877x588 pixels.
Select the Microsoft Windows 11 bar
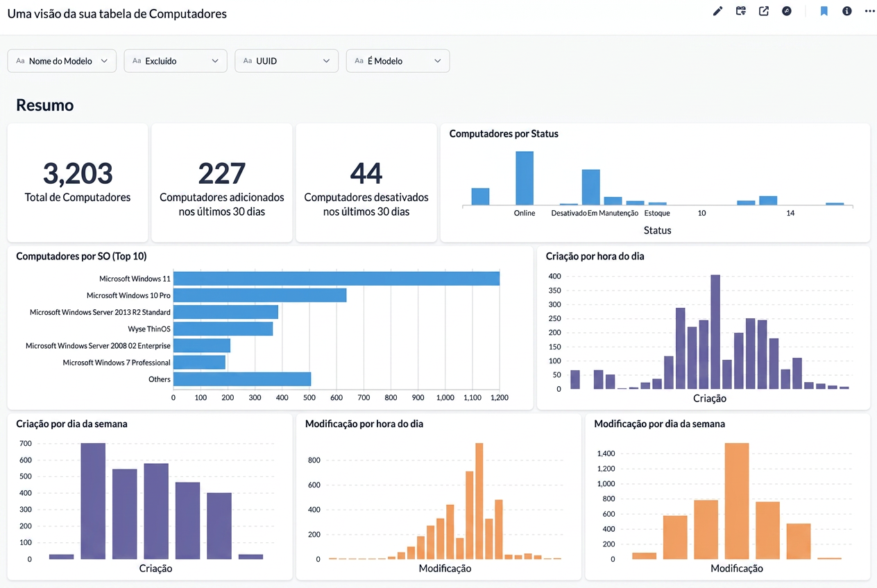(337, 279)
